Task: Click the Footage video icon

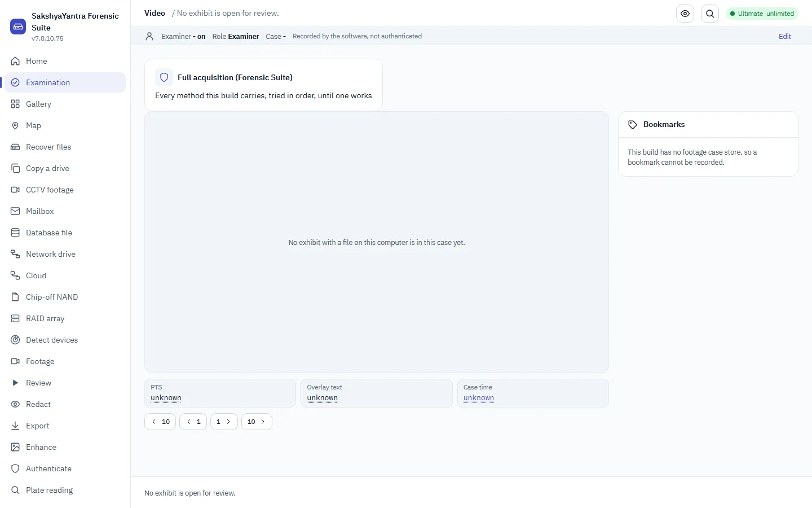Action: 15,361
